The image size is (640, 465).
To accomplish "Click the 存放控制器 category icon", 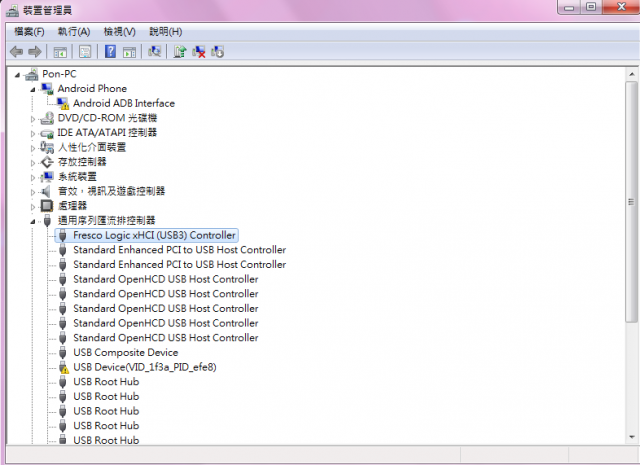I will point(47,162).
